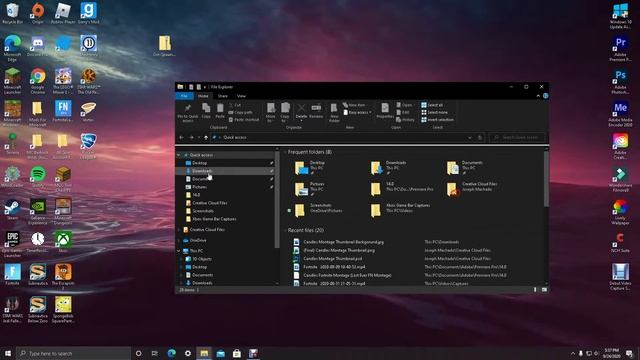
Task: Select Google Chrome desktop icon
Action: coord(38,81)
